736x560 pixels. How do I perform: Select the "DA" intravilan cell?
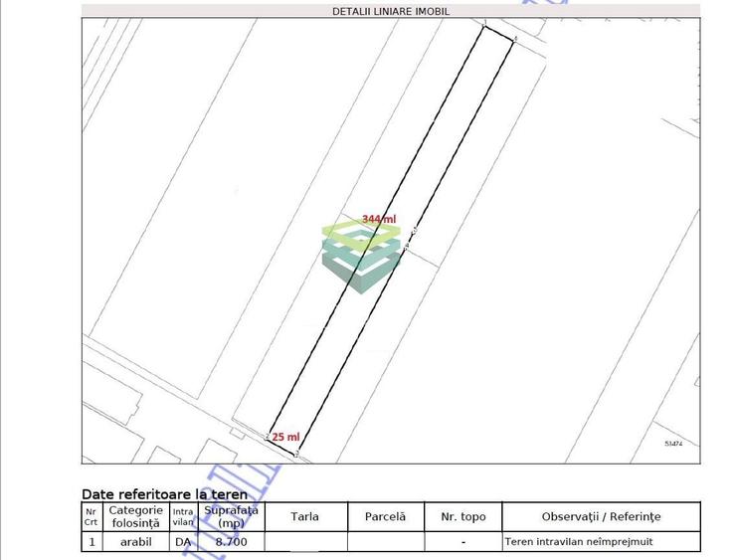point(183,542)
